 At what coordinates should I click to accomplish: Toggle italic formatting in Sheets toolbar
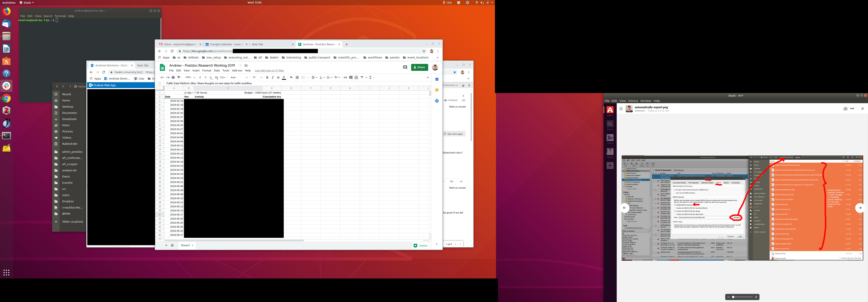(273, 77)
